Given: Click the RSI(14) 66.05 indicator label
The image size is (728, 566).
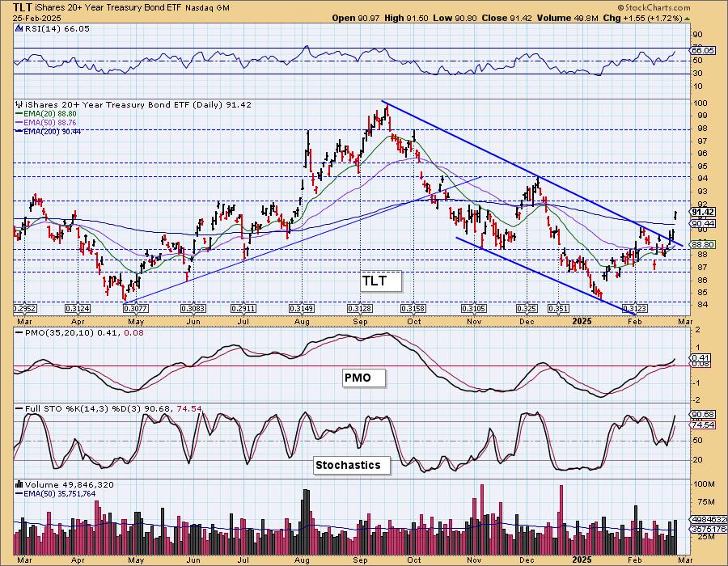Looking at the screenshot, I should tap(57, 29).
